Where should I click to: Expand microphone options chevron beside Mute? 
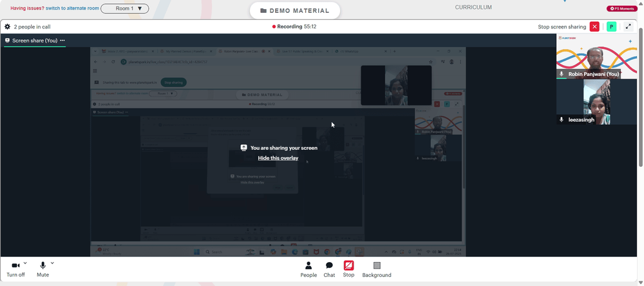[x=52, y=263]
